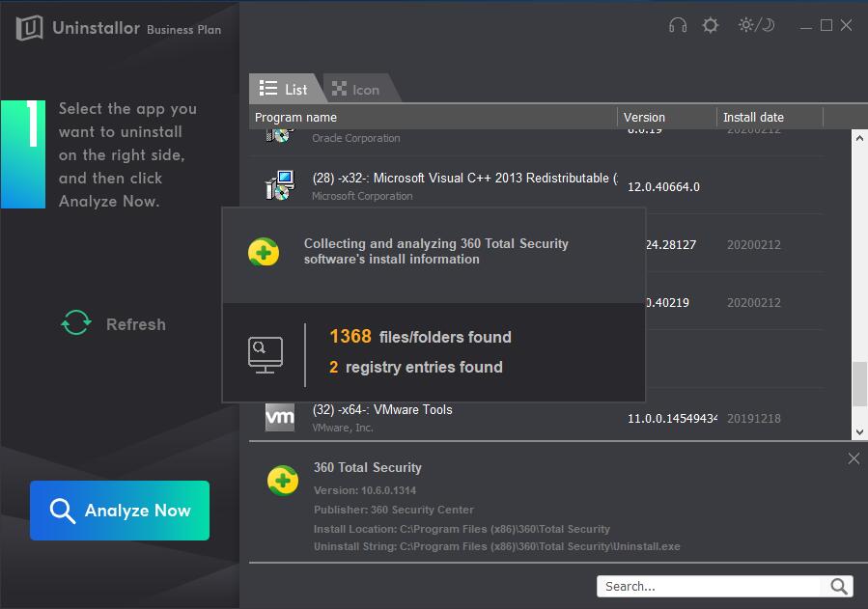Viewport: 868px width, 609px height.
Task: Click the headphones support icon
Action: tap(678, 26)
